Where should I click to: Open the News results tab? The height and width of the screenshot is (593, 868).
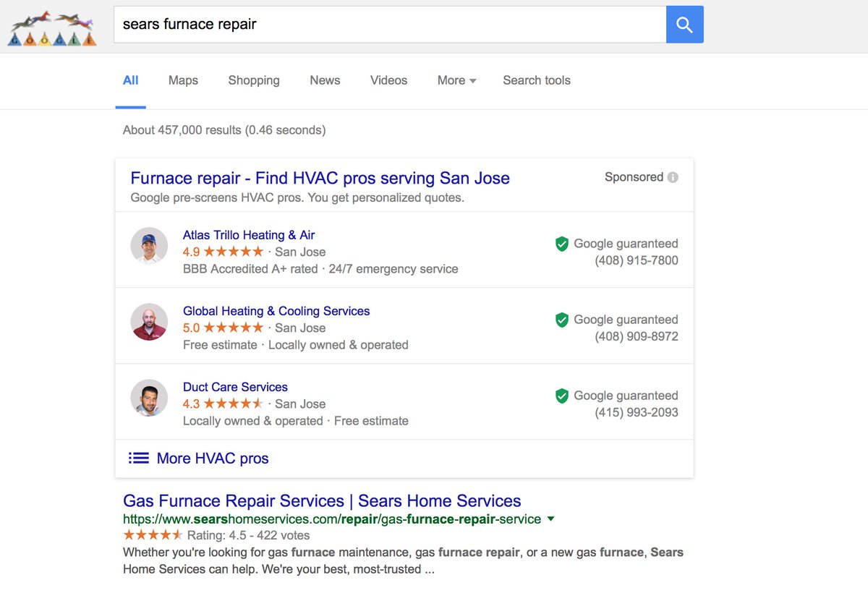[x=324, y=80]
